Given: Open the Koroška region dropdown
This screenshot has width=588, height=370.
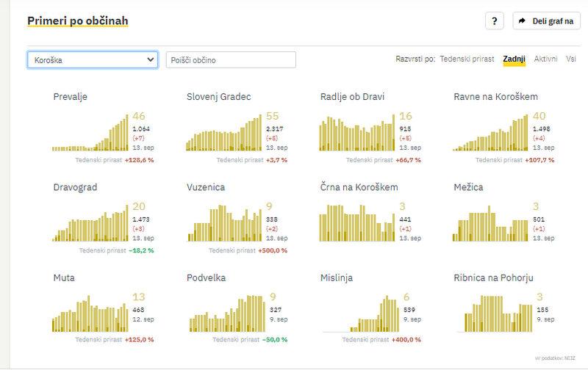Looking at the screenshot, I should [93, 59].
